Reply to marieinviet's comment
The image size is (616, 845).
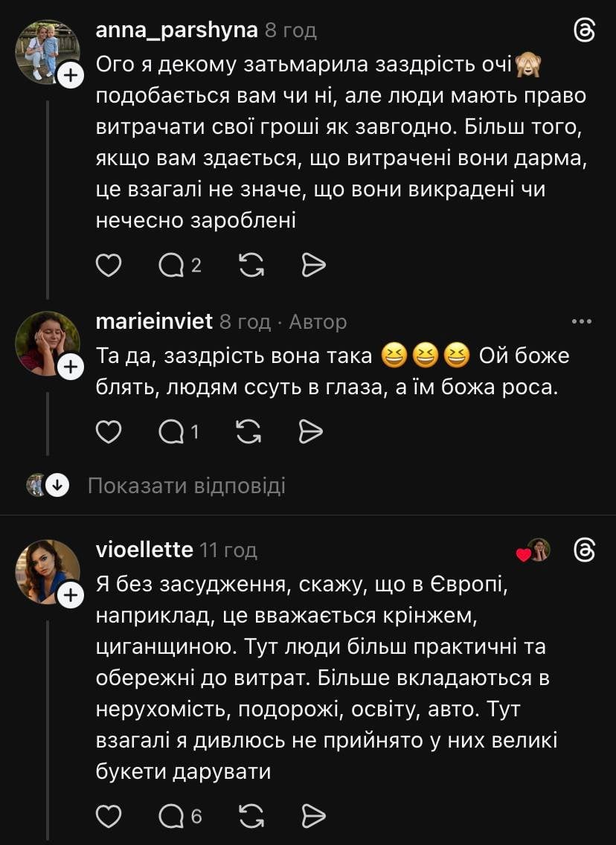pyautogui.click(x=180, y=431)
